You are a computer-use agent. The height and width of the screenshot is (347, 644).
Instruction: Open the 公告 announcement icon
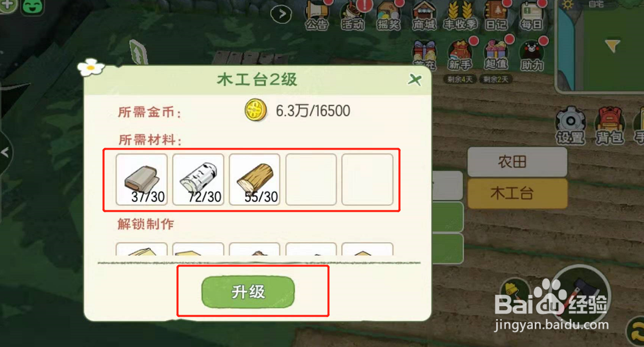click(x=317, y=15)
